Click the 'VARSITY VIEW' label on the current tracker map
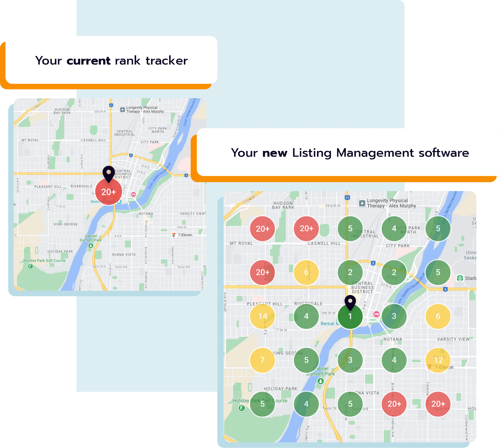This screenshot has width=503, height=448. coord(192,213)
